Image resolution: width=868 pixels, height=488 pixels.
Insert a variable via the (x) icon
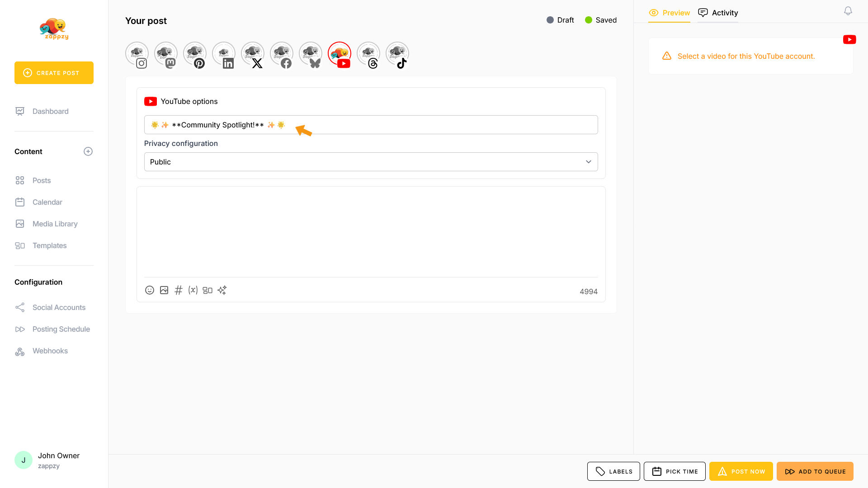click(x=193, y=290)
